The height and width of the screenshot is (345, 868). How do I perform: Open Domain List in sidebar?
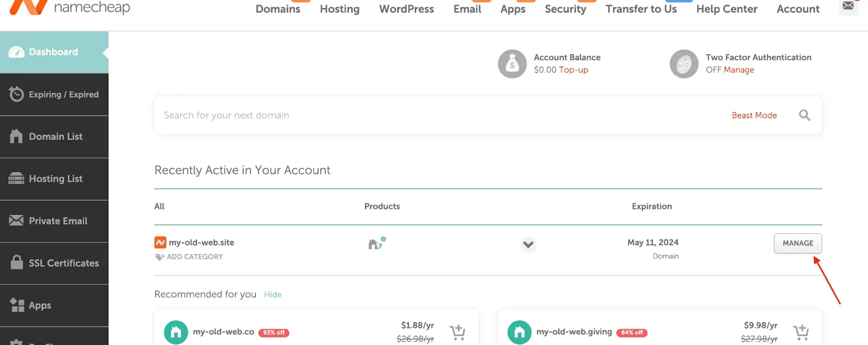click(x=54, y=137)
